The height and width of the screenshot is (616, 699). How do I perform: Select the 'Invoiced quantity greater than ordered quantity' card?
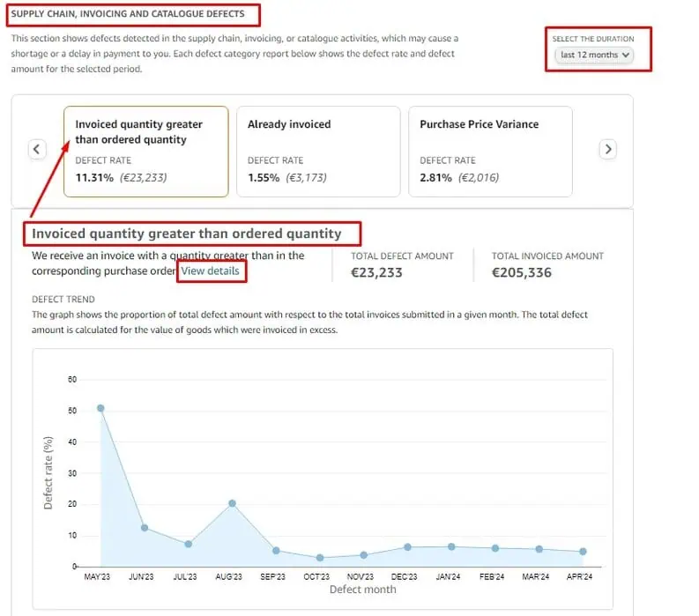pos(146,152)
